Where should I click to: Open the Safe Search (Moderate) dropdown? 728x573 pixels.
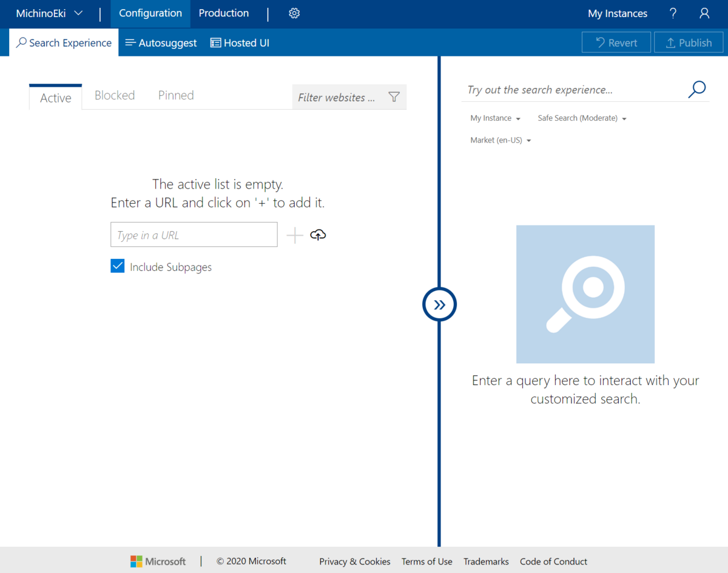coord(582,118)
